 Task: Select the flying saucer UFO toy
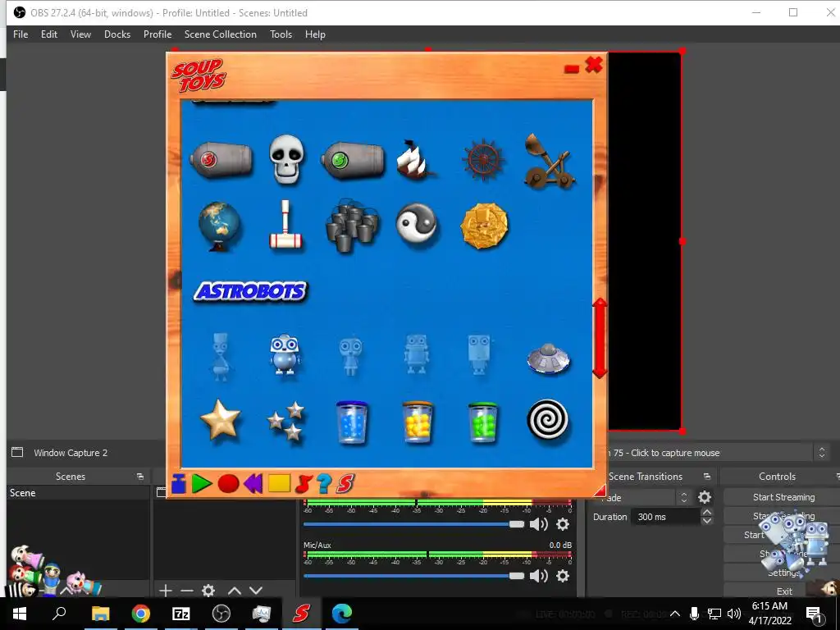548,358
